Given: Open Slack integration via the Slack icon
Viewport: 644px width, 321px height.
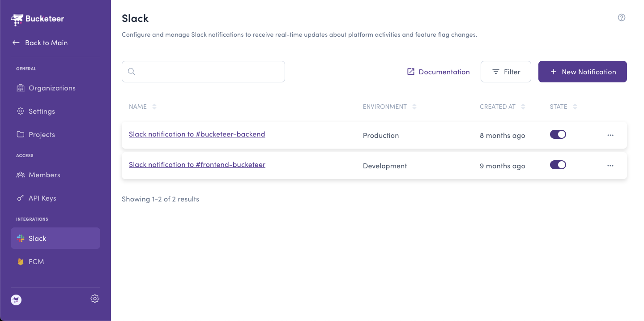Looking at the screenshot, I should coord(21,238).
